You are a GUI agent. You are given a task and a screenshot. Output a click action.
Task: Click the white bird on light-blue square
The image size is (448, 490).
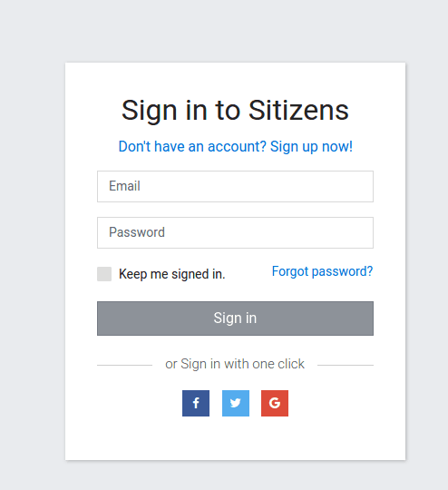point(236,403)
